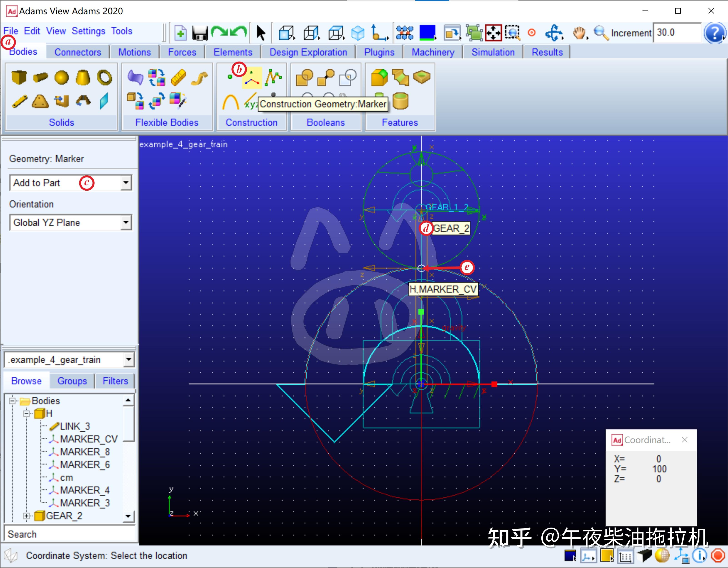The width and height of the screenshot is (728, 568).
Task: Select the Box solid tool
Action: [19, 78]
